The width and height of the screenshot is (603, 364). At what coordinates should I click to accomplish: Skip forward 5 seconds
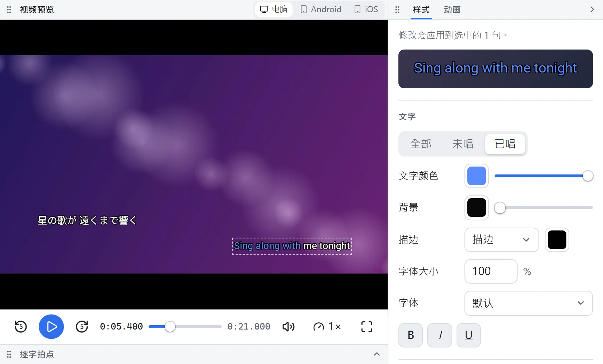(x=82, y=327)
